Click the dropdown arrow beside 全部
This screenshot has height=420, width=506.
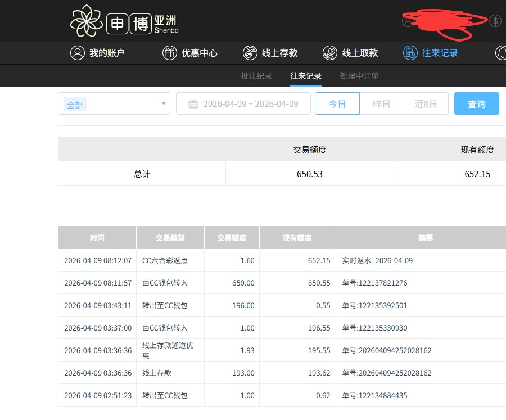click(x=163, y=104)
